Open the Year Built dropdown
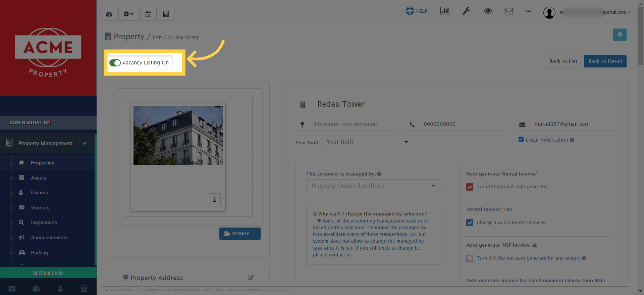Viewport: 644px width, 295px height. 367,142
